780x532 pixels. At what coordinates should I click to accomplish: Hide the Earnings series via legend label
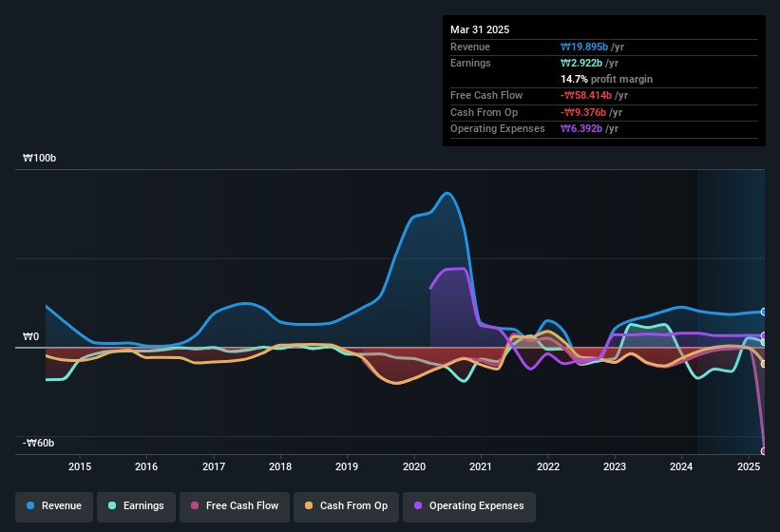pyautogui.click(x=144, y=505)
